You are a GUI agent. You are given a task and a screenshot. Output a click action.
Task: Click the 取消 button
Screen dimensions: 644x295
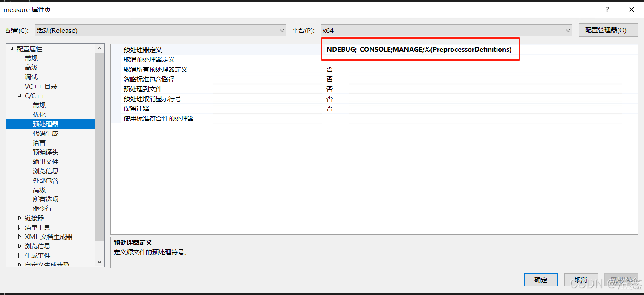point(581,280)
